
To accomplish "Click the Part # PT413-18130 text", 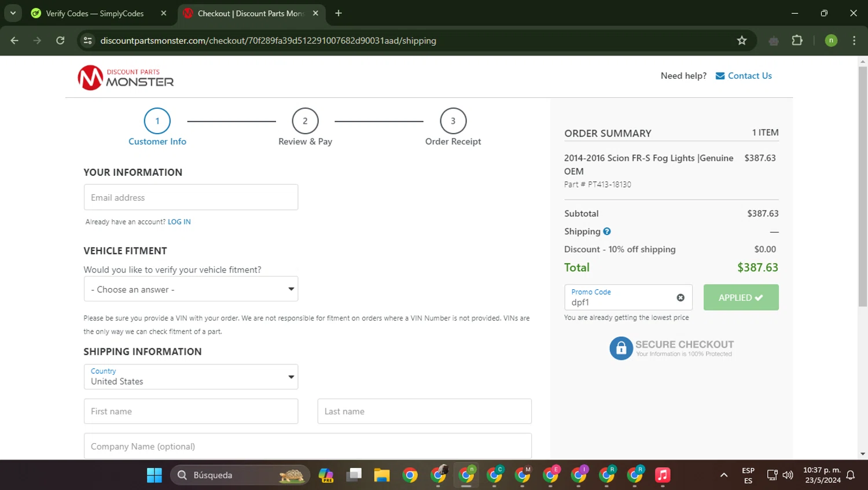I will [598, 185].
